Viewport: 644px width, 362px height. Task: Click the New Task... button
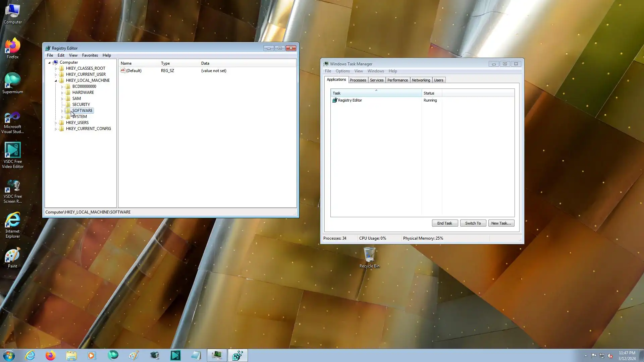501,223
